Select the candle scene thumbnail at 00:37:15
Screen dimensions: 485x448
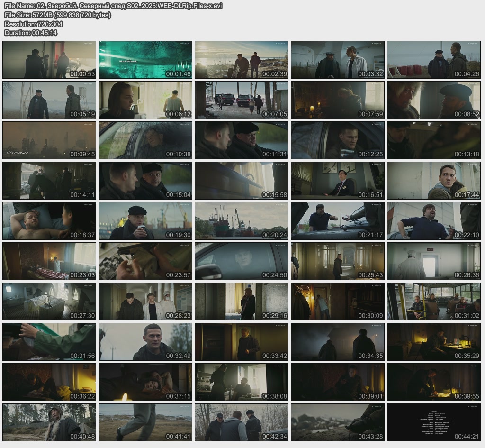point(145,382)
